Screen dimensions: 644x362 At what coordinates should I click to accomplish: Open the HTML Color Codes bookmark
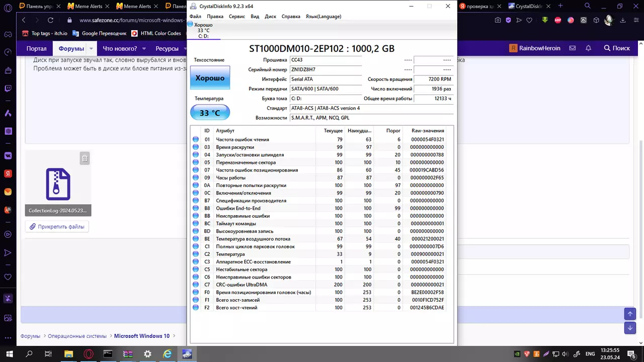[x=156, y=34]
